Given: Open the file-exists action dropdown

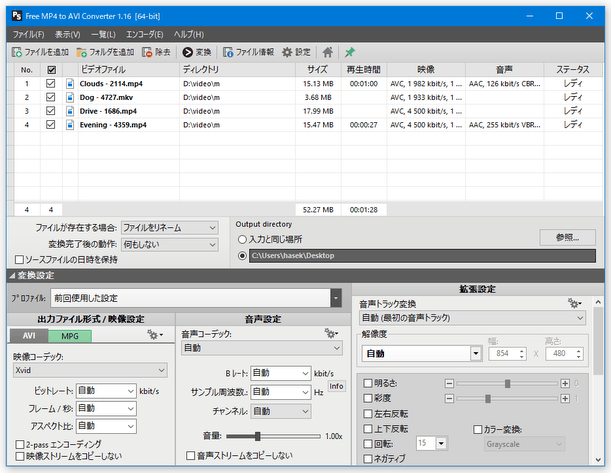Looking at the screenshot, I should [170, 228].
